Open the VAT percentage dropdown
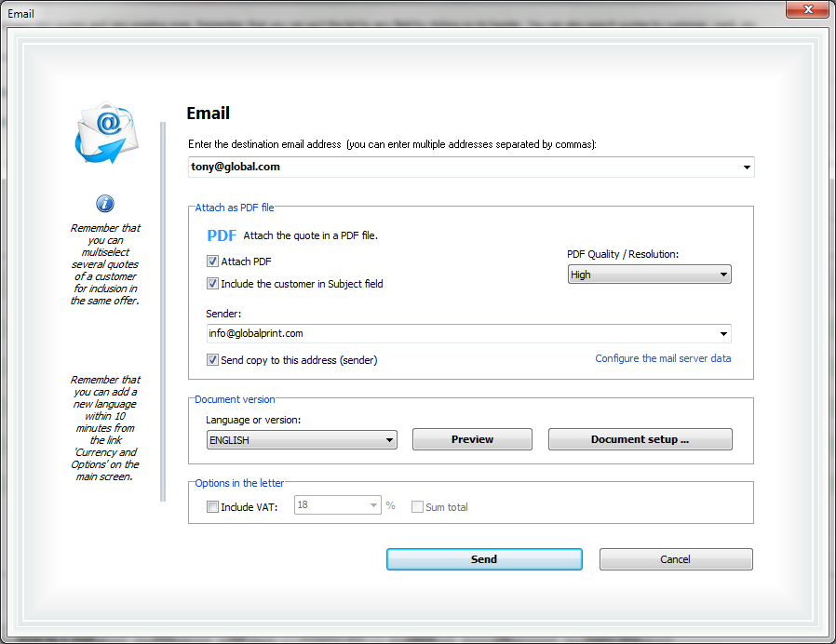Image resolution: width=836 pixels, height=644 pixels. coord(338,504)
